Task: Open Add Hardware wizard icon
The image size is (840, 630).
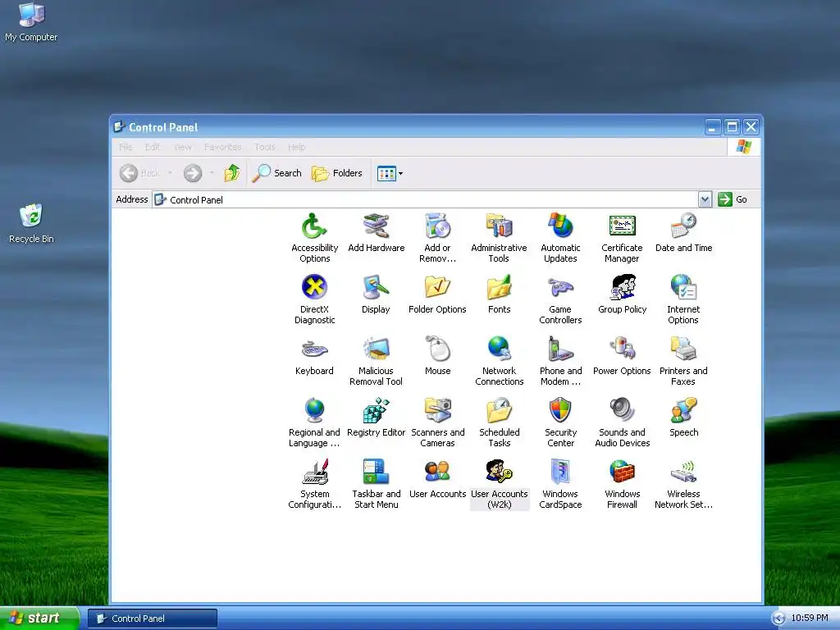Action: click(376, 232)
